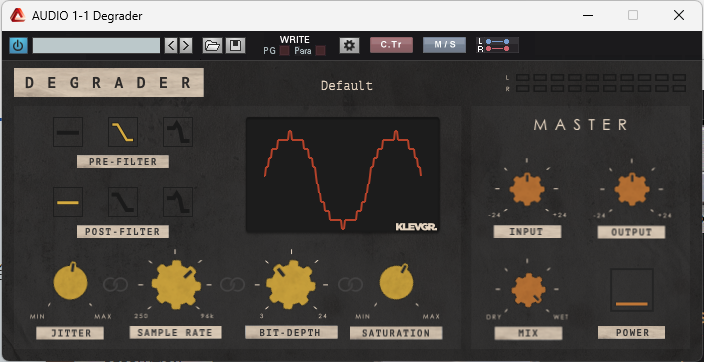Click the DEGRADER logo plate
Viewport: 704px width, 362px height.
coord(109,83)
